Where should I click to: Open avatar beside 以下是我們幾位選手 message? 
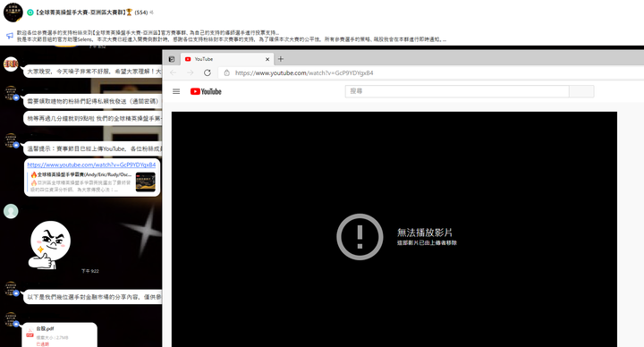(x=11, y=289)
